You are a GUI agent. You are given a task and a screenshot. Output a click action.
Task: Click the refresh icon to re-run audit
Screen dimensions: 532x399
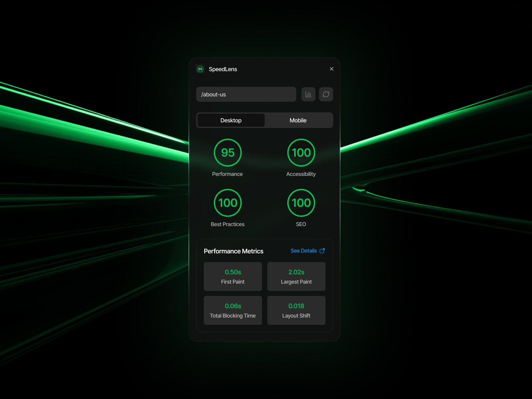pyautogui.click(x=326, y=94)
